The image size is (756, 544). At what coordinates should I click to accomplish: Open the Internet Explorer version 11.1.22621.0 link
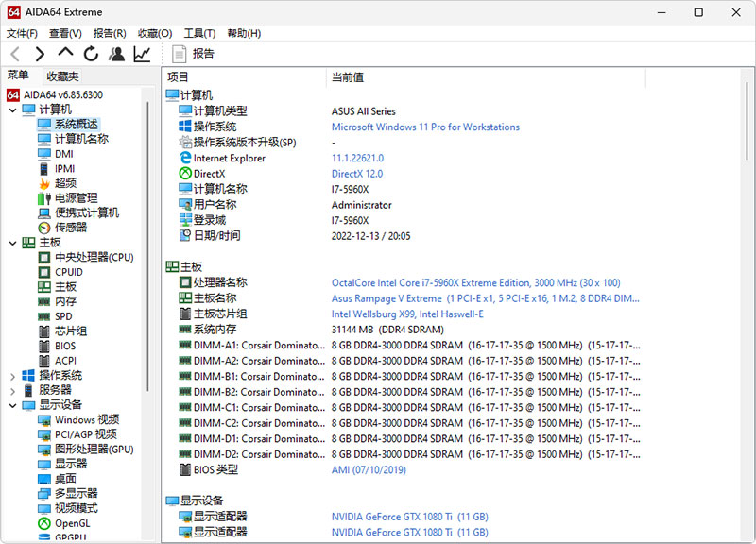357,158
